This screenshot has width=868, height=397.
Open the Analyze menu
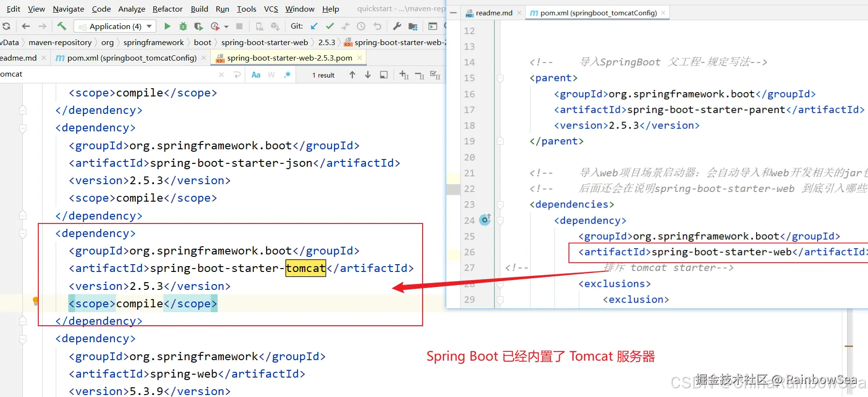click(132, 9)
